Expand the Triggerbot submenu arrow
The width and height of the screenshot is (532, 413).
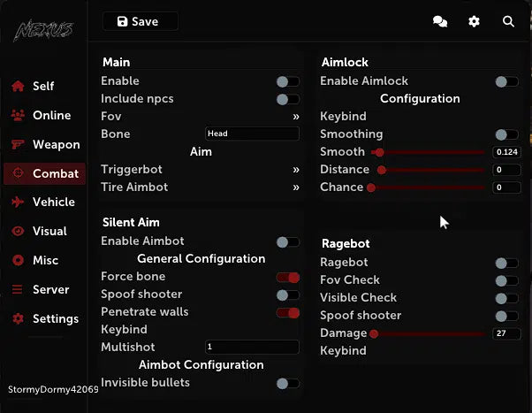296,170
